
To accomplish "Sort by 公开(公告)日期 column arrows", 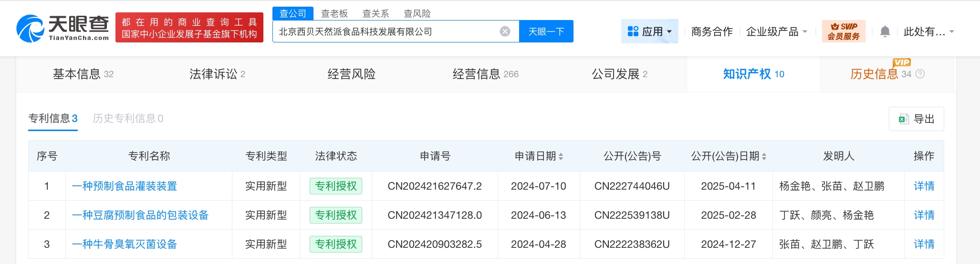I will pos(764,156).
